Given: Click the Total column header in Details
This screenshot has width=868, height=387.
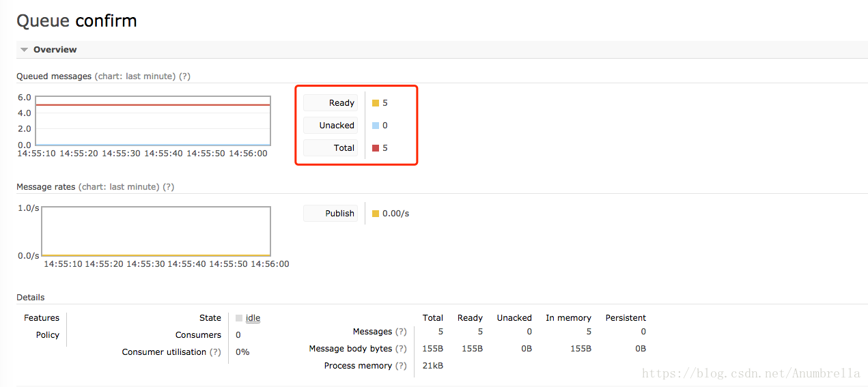Looking at the screenshot, I should 433,318.
